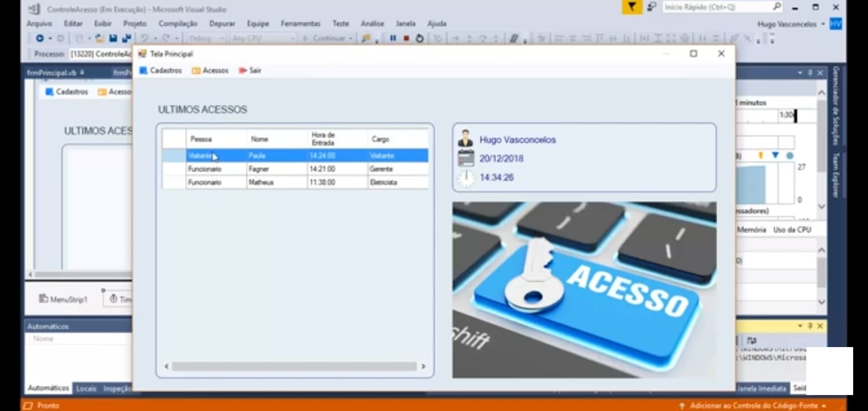868x411 pixels.
Task: Click the Save All toolbar icon
Action: (x=126, y=38)
